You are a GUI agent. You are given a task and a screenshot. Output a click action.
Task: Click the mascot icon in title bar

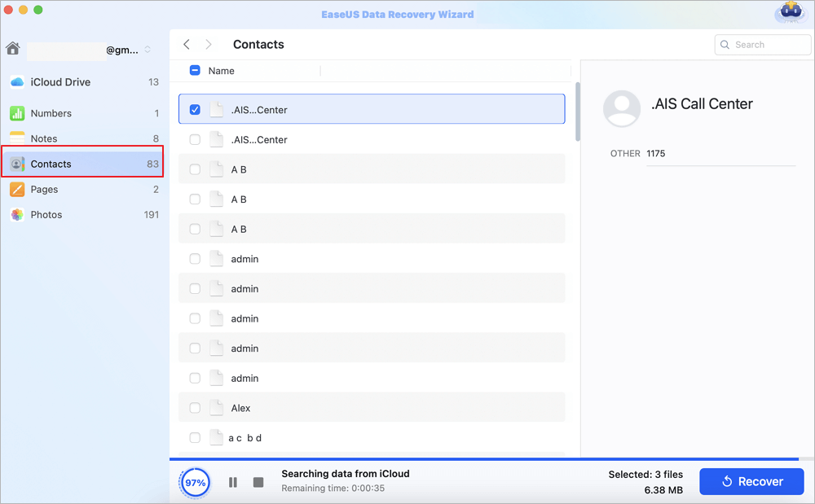tap(791, 12)
